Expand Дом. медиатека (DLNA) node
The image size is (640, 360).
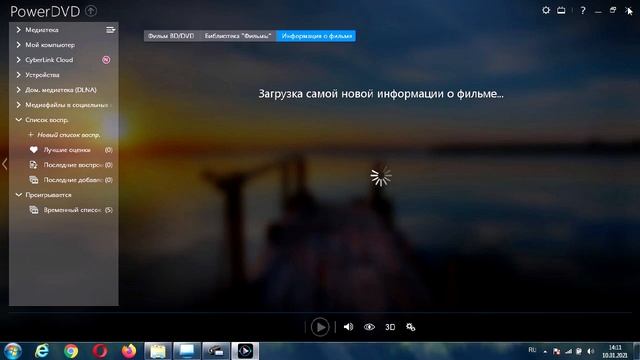point(18,90)
